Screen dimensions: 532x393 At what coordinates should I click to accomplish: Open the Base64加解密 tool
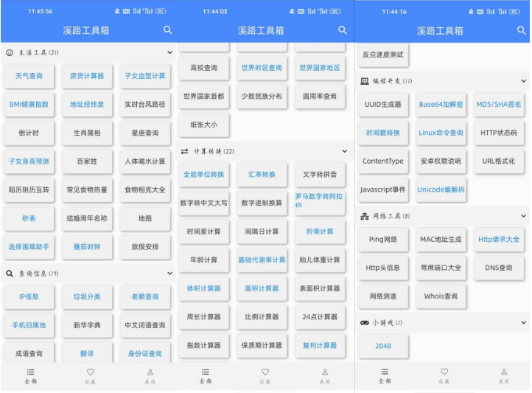(441, 105)
